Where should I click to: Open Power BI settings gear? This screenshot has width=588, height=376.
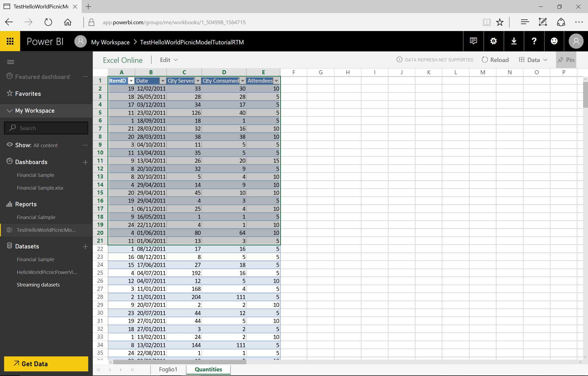(493, 41)
